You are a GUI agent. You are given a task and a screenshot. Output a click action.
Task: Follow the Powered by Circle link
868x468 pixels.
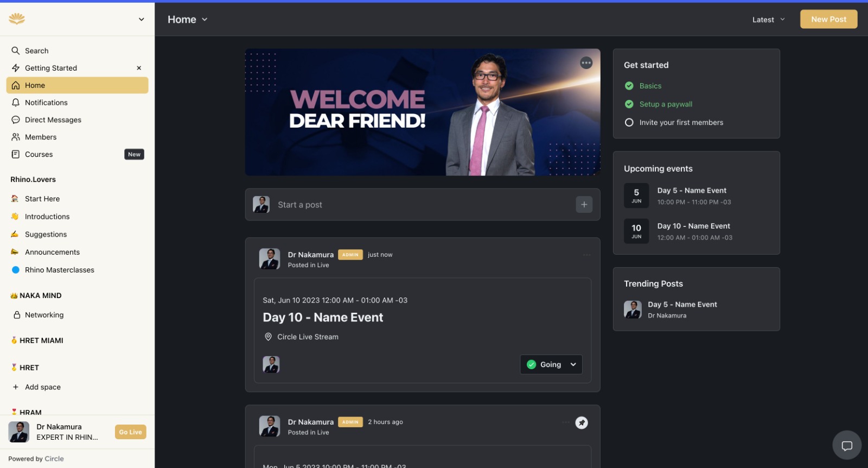36,459
